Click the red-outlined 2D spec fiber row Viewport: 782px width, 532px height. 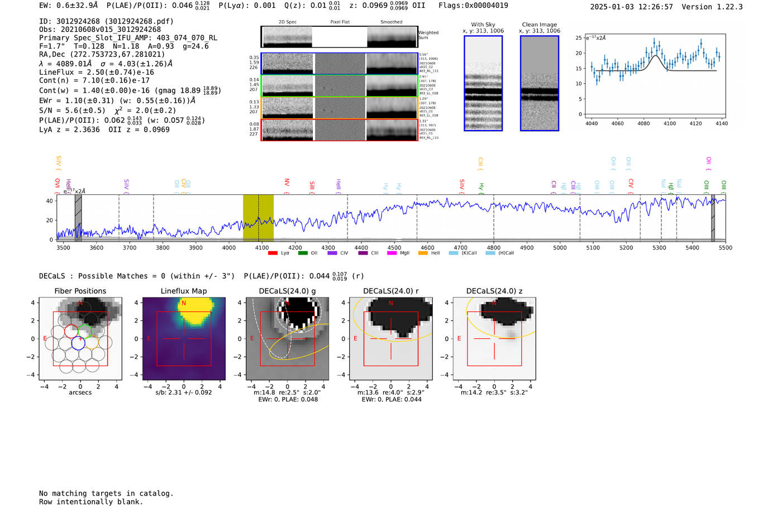pos(339,130)
